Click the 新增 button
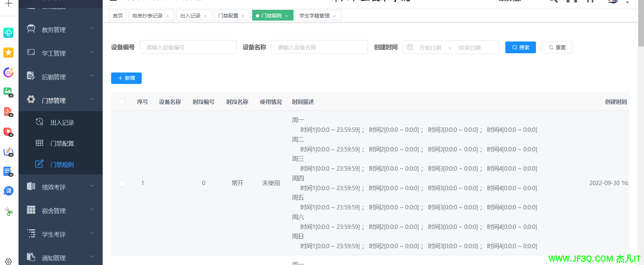 tap(126, 78)
